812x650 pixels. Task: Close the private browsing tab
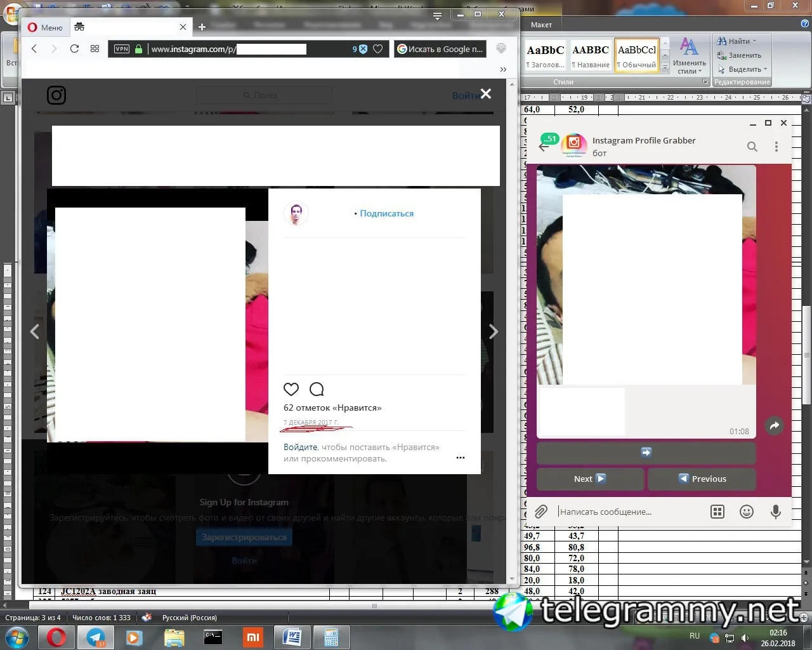click(x=183, y=27)
